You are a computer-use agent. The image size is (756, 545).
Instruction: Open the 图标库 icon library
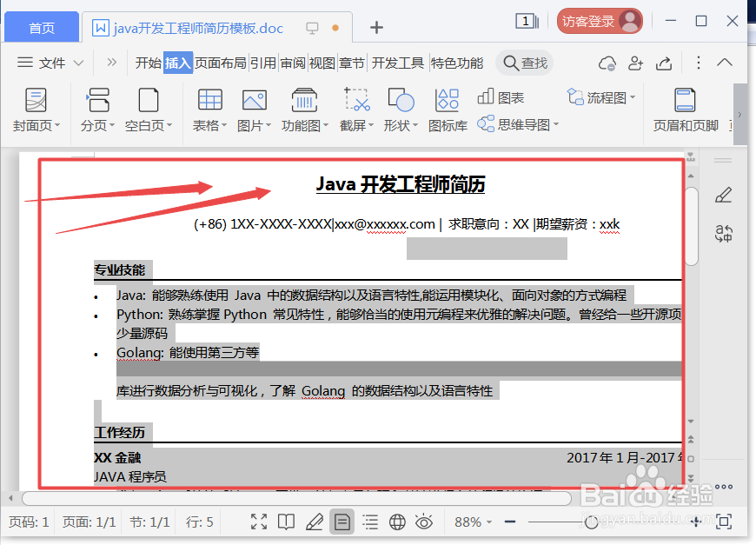pos(448,110)
